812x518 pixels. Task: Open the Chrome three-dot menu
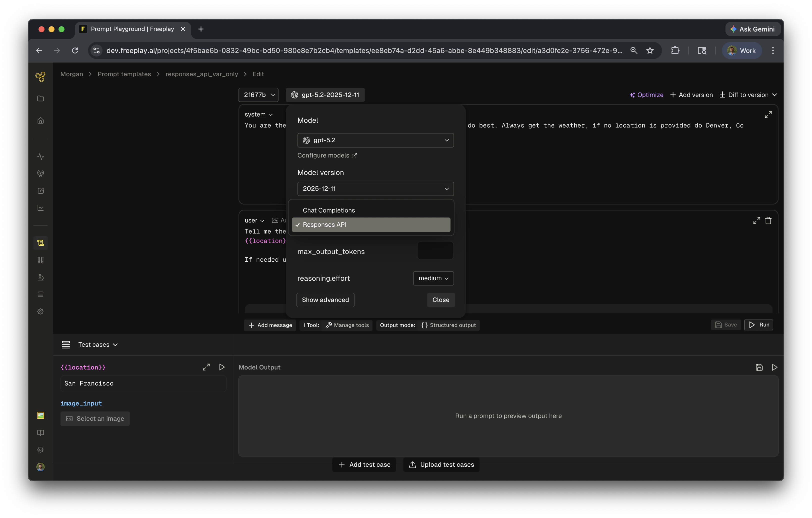[773, 50]
